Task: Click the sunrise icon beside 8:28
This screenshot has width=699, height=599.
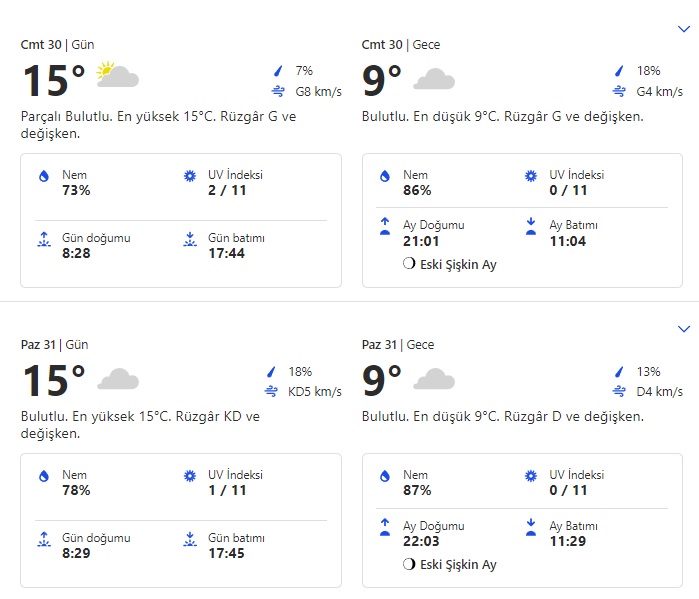Action: click(44, 240)
